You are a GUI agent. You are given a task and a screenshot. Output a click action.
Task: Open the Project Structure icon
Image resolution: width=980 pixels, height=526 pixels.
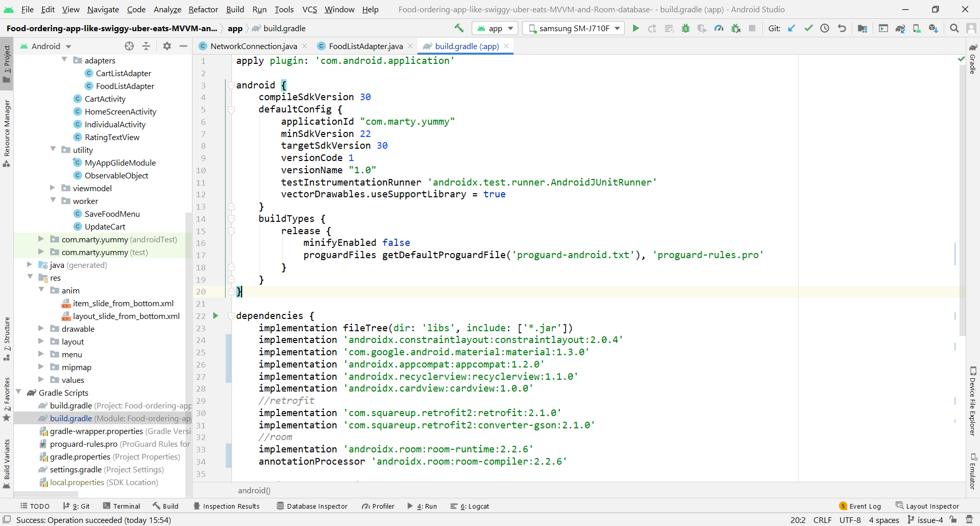[862, 28]
